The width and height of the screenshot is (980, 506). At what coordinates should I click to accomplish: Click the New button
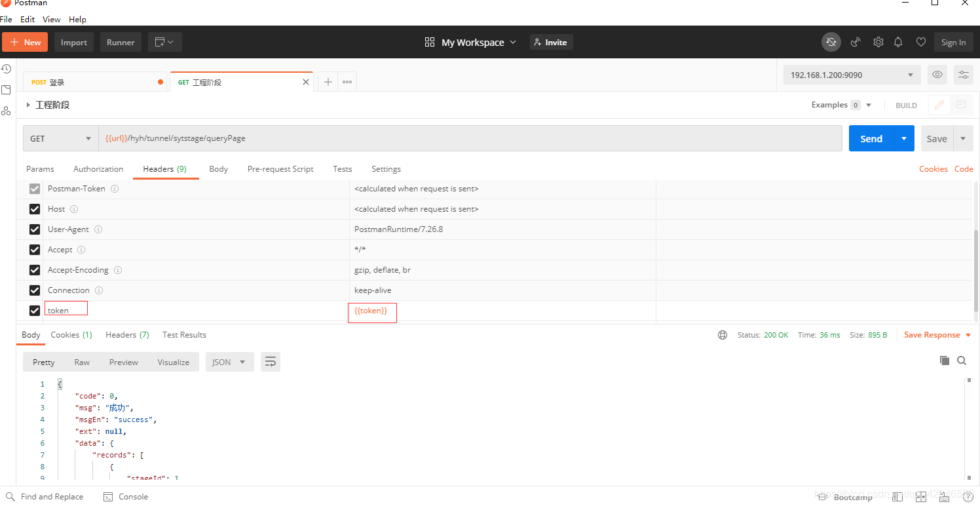coord(25,42)
